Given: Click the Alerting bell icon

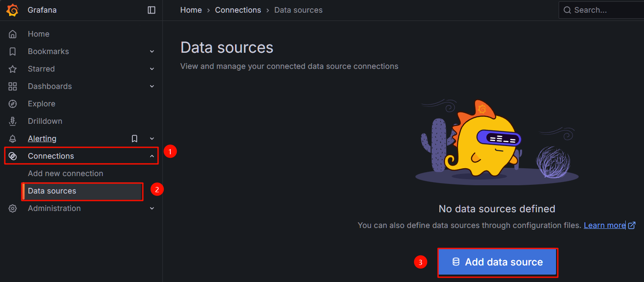Looking at the screenshot, I should 13,139.
